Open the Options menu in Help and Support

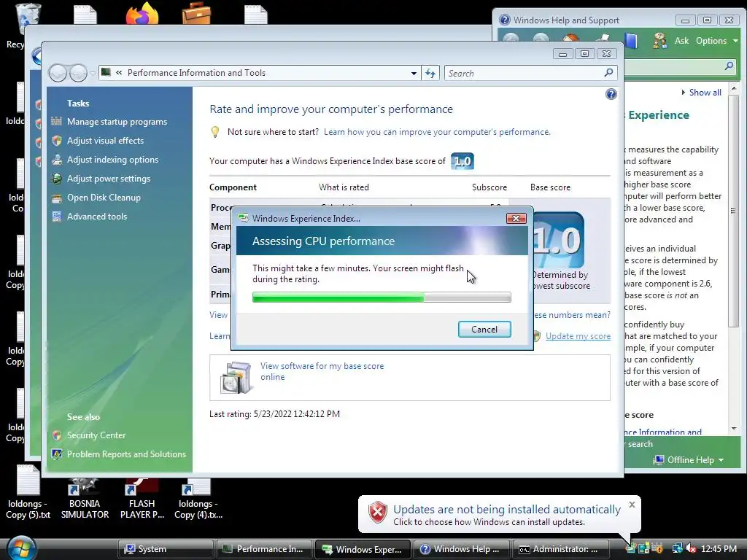pyautogui.click(x=716, y=41)
